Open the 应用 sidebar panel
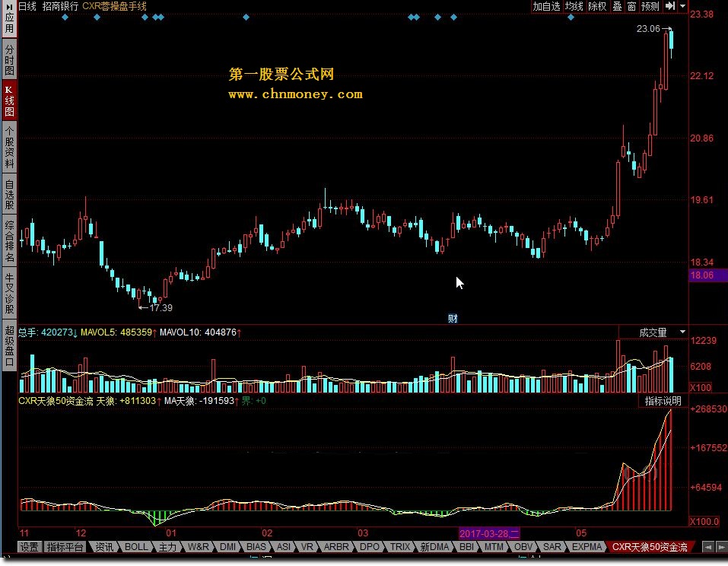This screenshot has height=566, width=728. (x=9, y=19)
